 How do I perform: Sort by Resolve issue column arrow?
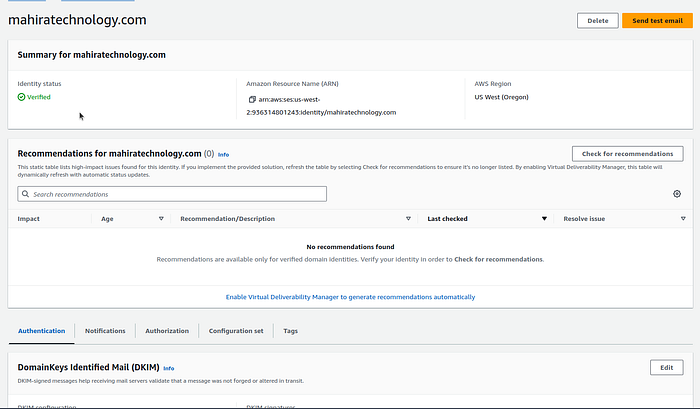[683, 219]
